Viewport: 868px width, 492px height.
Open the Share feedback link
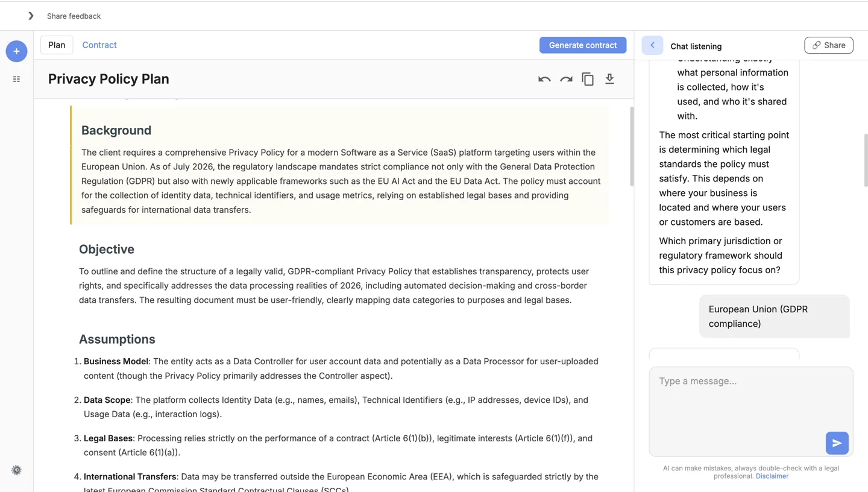coord(74,16)
